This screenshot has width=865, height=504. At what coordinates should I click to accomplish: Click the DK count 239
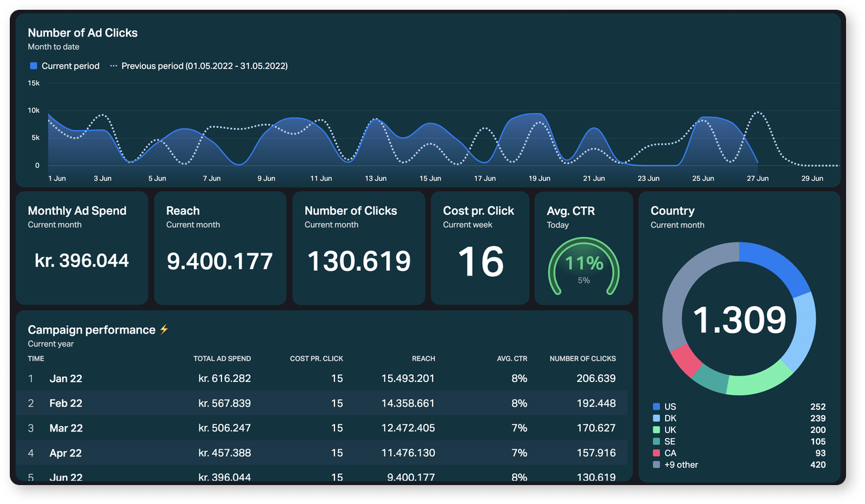(x=818, y=418)
